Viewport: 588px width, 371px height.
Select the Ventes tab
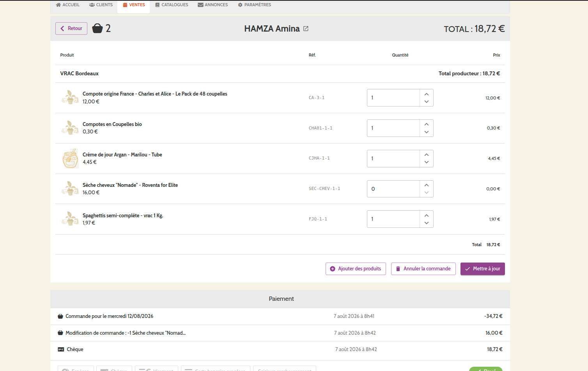click(x=134, y=5)
